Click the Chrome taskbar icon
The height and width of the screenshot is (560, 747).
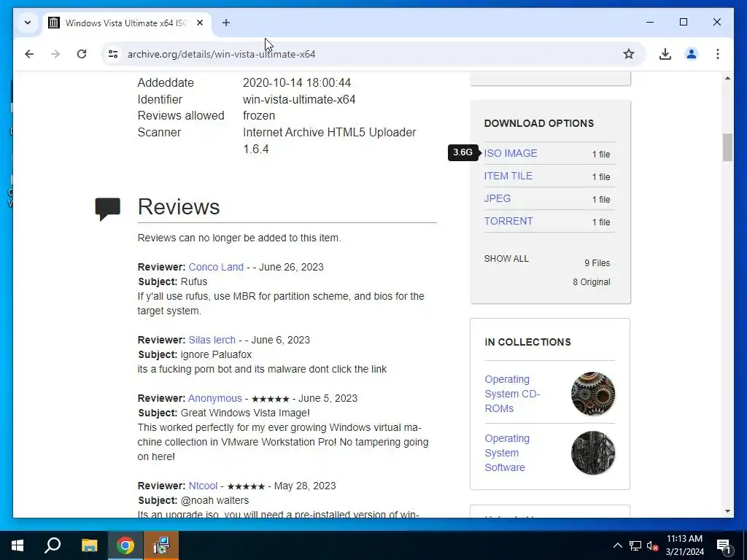[125, 545]
